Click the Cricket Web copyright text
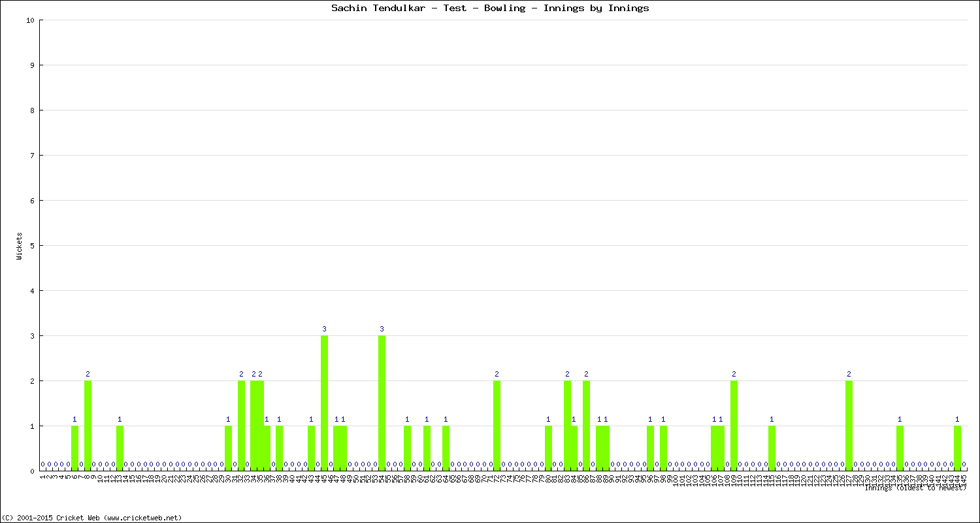Image resolution: width=980 pixels, height=523 pixels. pos(92,518)
